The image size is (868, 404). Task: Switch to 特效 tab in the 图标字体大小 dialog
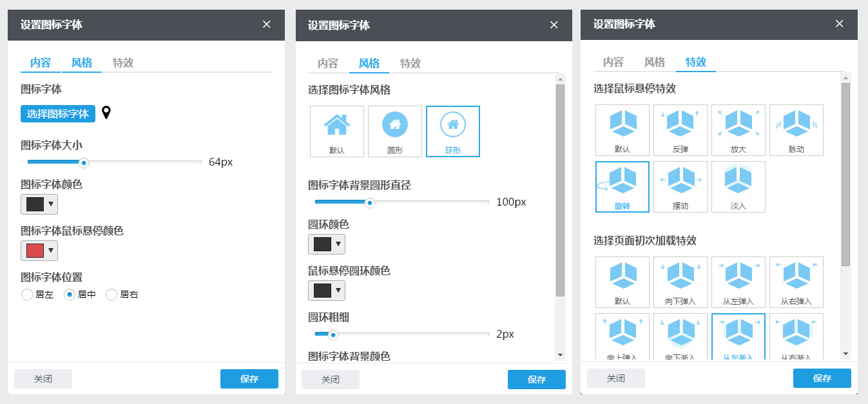(122, 63)
